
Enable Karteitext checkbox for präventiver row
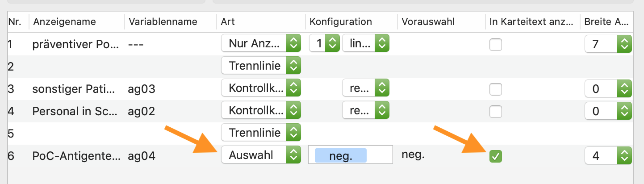pos(496,44)
